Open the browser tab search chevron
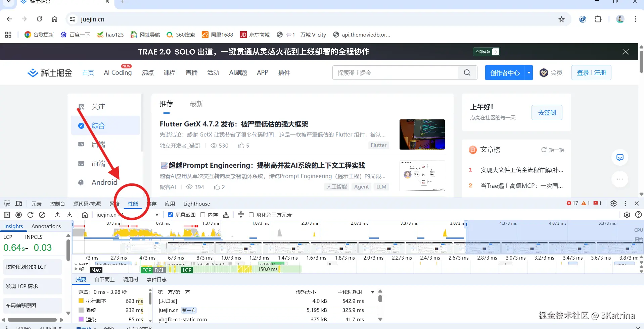 [9, 2]
